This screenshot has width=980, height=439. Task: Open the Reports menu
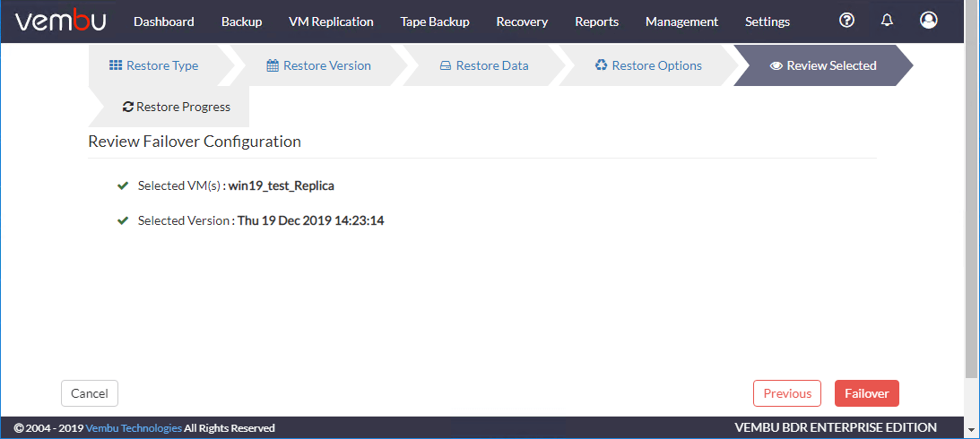click(597, 22)
